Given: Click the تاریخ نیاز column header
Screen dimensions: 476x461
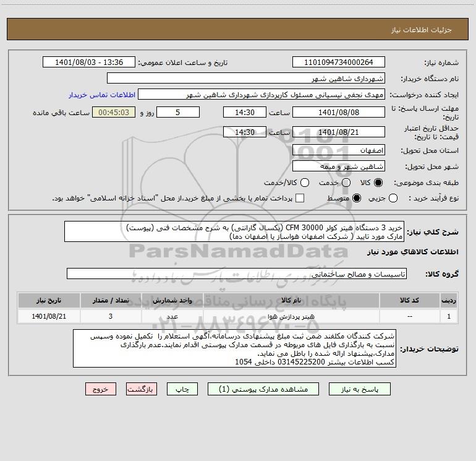Looking at the screenshot, I should pos(49,301).
